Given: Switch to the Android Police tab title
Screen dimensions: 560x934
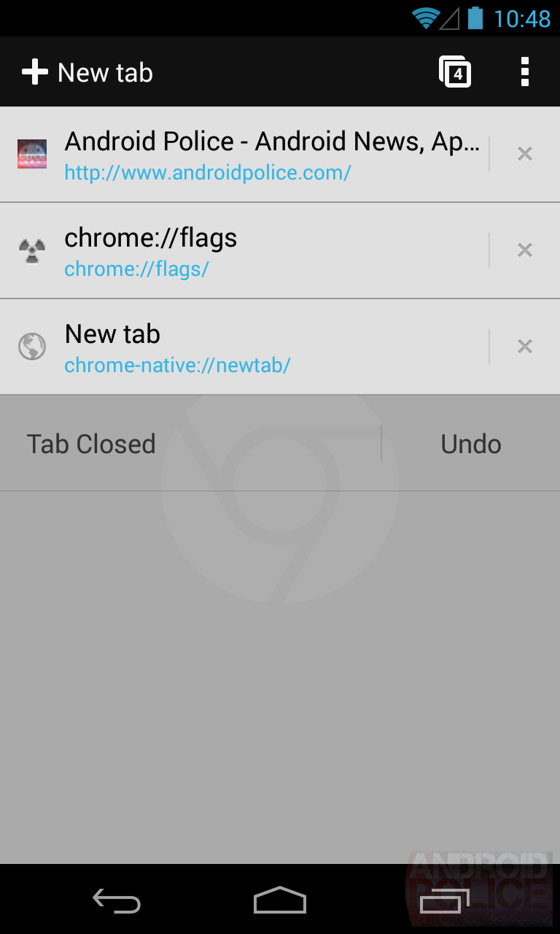Looking at the screenshot, I should point(272,141).
